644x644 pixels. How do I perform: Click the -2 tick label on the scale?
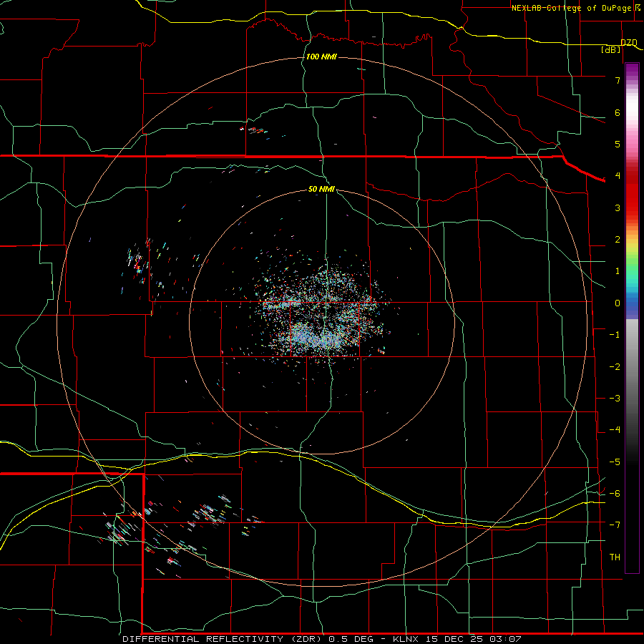point(615,367)
